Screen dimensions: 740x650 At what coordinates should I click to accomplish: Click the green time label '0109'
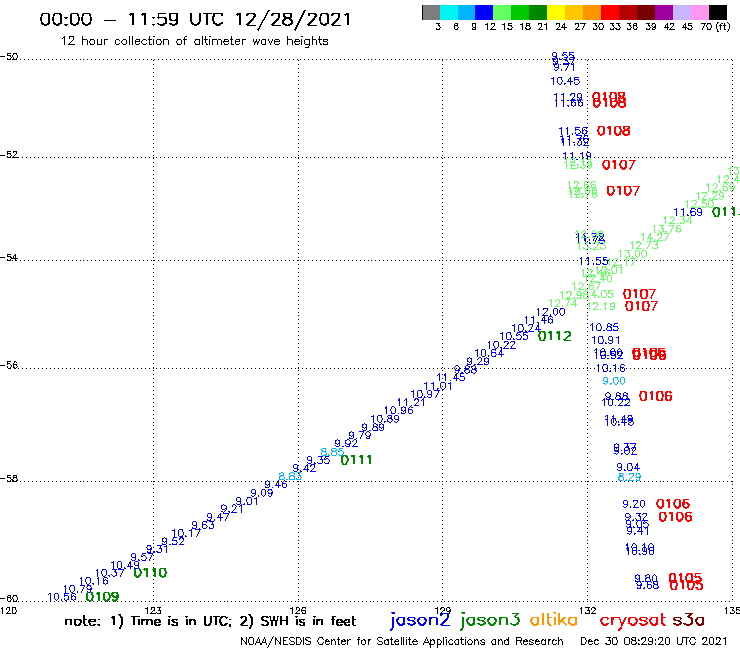pyautogui.click(x=102, y=597)
